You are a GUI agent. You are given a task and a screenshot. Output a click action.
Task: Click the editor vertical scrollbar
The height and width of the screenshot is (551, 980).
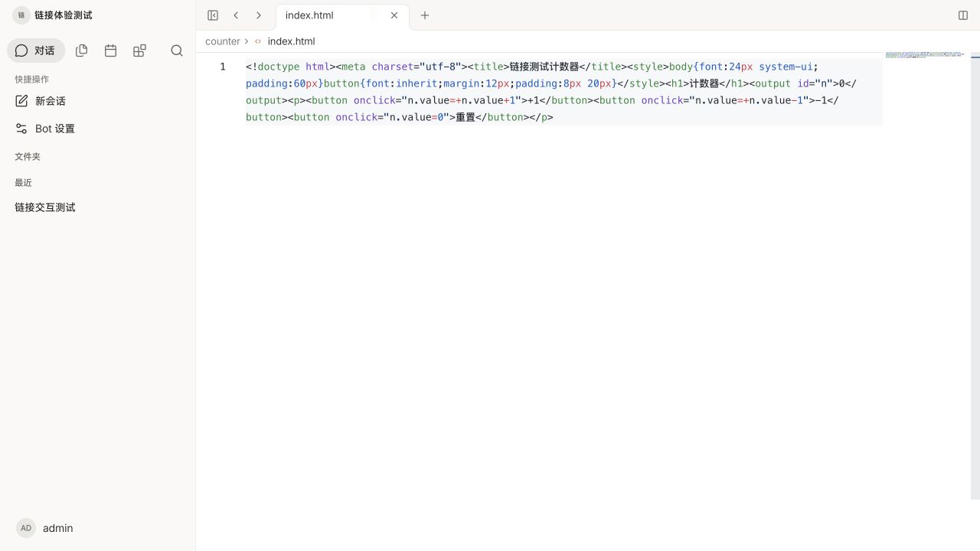975,275
